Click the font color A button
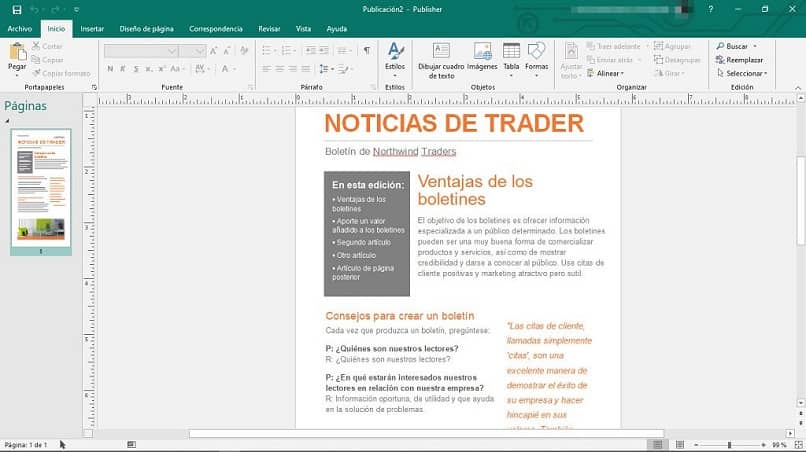Image resolution: width=806 pixels, height=452 pixels. 225,69
